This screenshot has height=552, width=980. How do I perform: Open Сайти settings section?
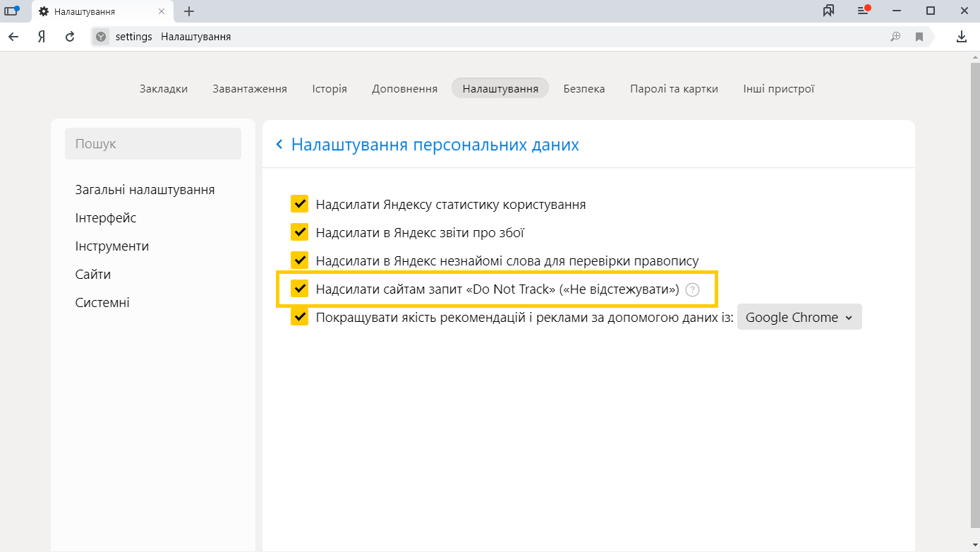coord(93,275)
